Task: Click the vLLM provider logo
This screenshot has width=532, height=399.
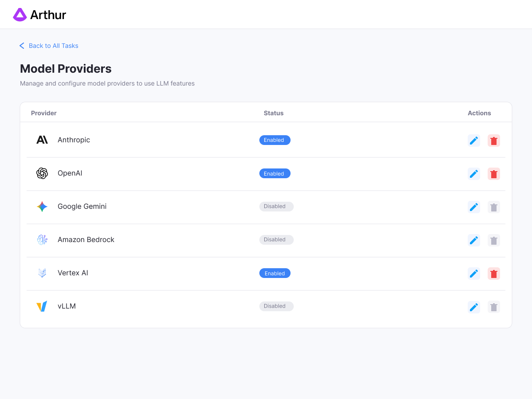Action: pyautogui.click(x=42, y=306)
